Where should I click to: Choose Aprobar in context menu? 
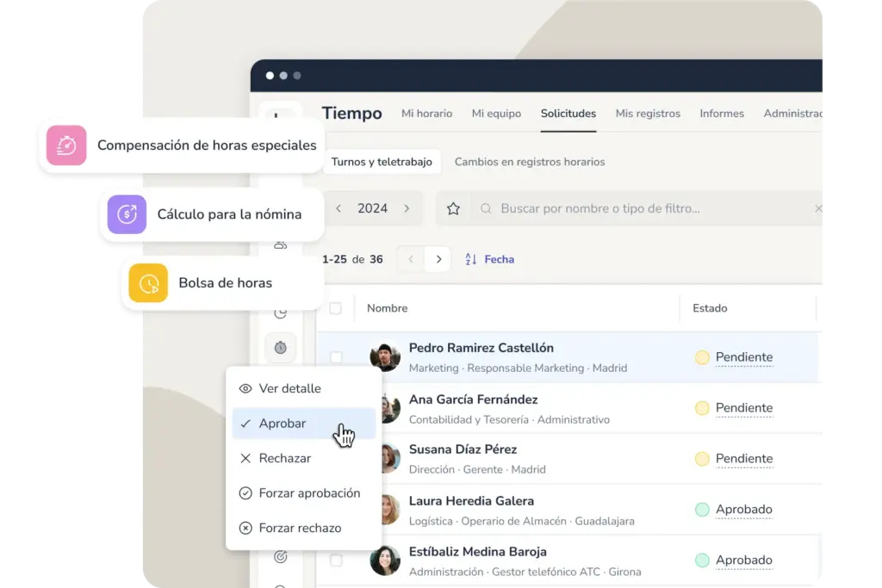coord(304,424)
